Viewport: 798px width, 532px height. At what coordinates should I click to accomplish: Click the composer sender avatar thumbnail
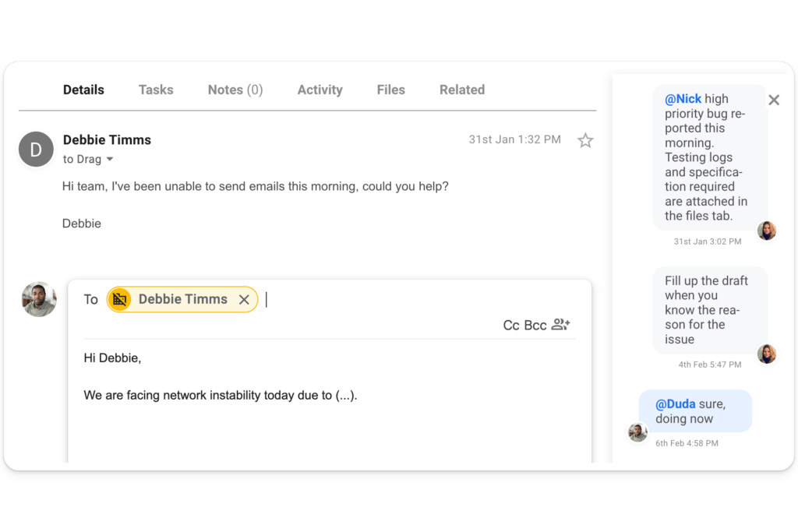pos(38,298)
